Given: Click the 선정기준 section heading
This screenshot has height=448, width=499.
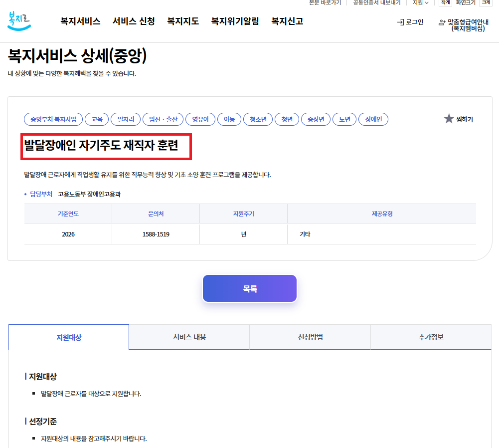Looking at the screenshot, I should 43,422.
